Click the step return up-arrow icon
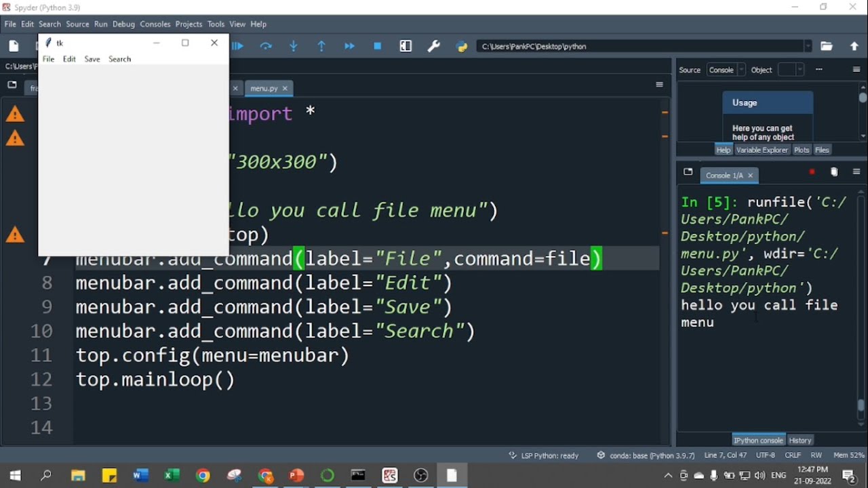The height and width of the screenshot is (488, 868). tap(321, 46)
